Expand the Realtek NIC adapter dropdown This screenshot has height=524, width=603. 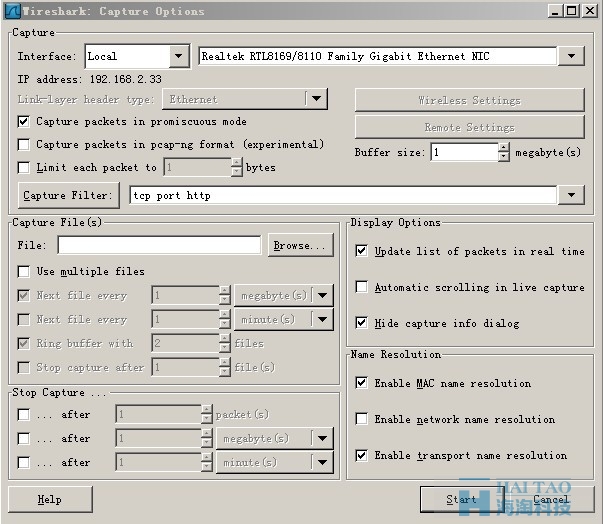[571, 56]
